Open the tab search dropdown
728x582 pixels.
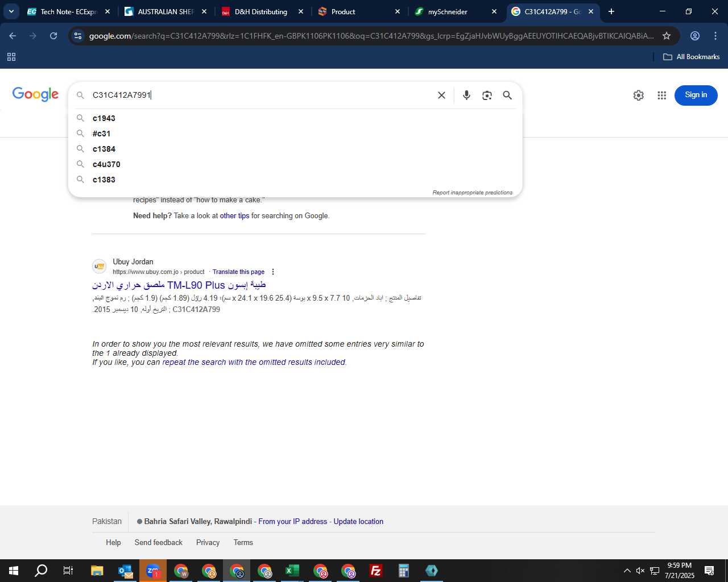pyautogui.click(x=11, y=11)
